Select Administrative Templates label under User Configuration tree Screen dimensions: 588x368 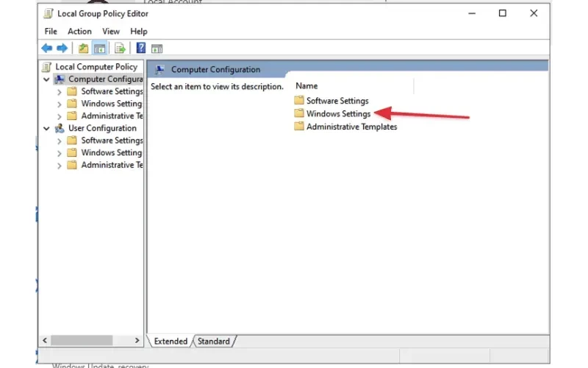(x=112, y=165)
